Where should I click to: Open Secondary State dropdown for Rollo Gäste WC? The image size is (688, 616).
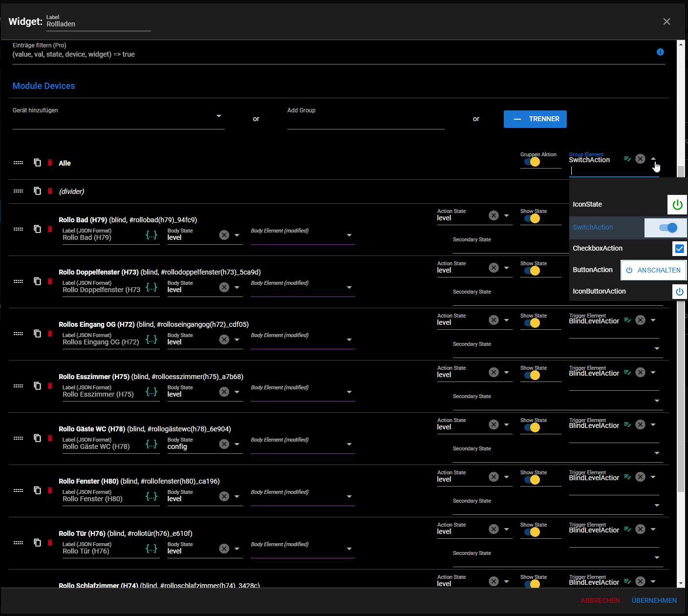[x=657, y=453]
